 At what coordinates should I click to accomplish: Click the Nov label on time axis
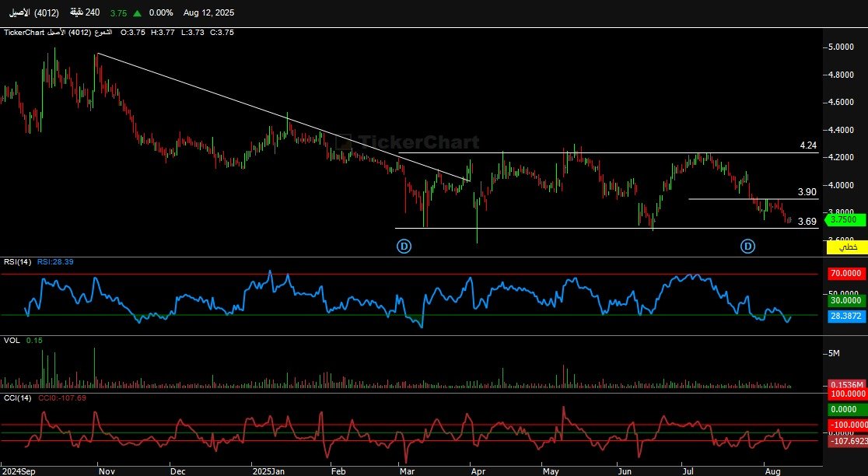[x=107, y=471]
